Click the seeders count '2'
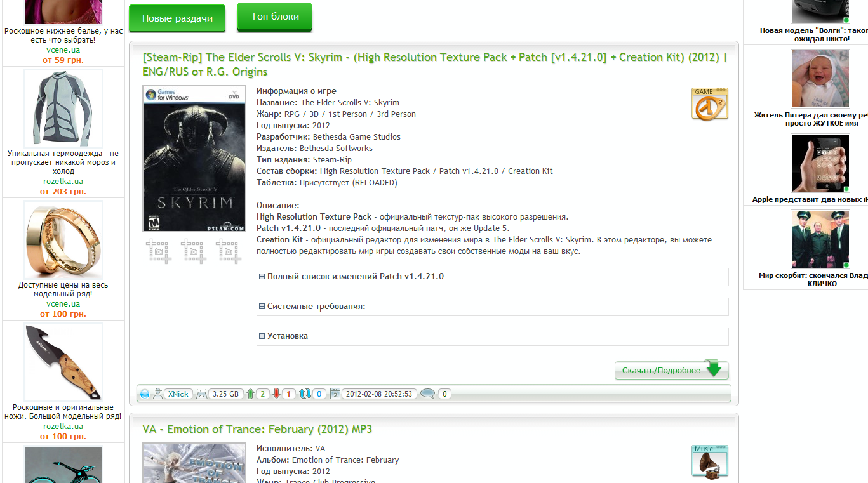 click(x=263, y=394)
